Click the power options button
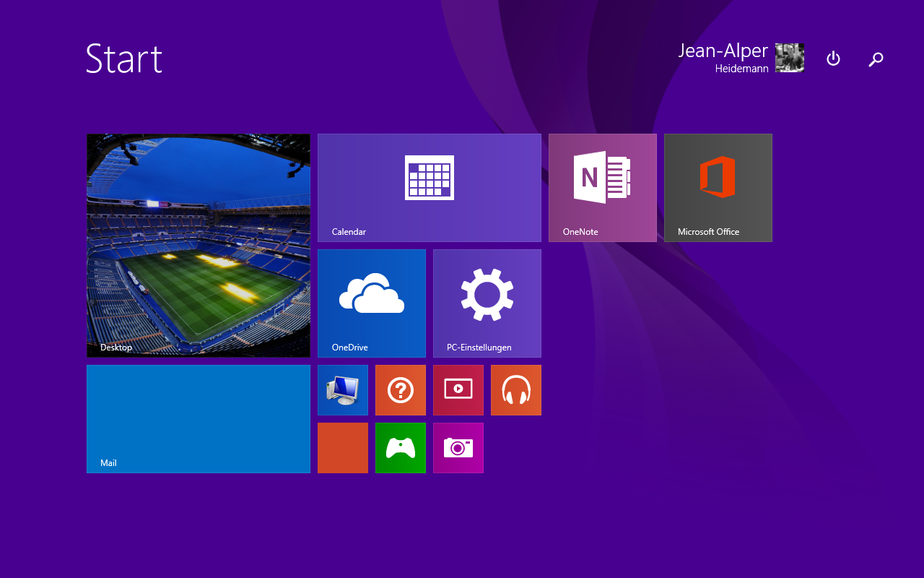Viewport: 924px width, 578px height. tap(833, 59)
